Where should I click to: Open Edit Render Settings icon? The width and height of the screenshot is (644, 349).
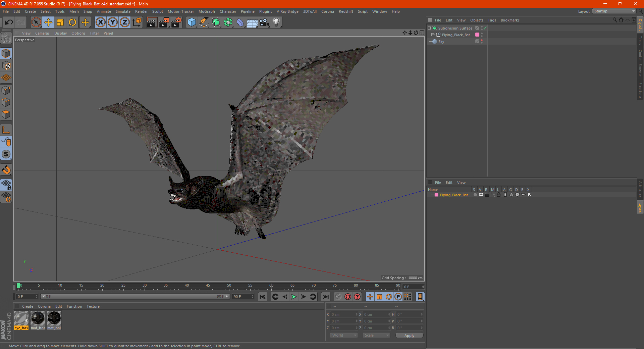point(176,22)
